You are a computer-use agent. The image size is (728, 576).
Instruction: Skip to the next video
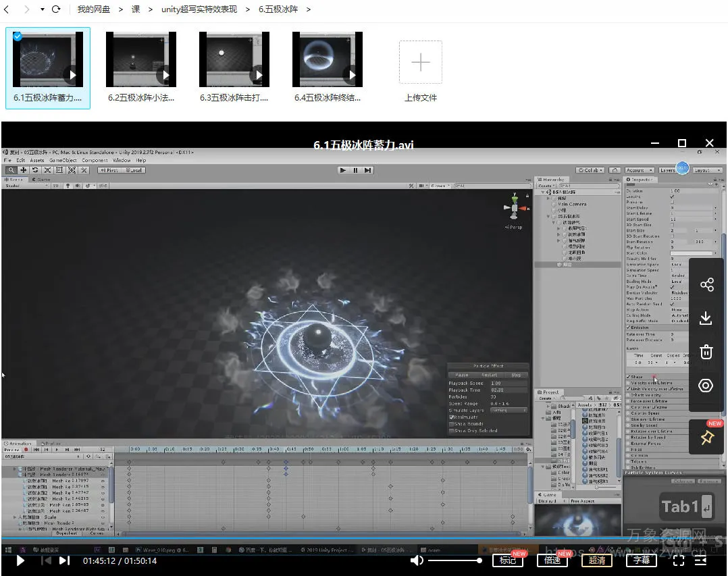pyautogui.click(x=64, y=560)
